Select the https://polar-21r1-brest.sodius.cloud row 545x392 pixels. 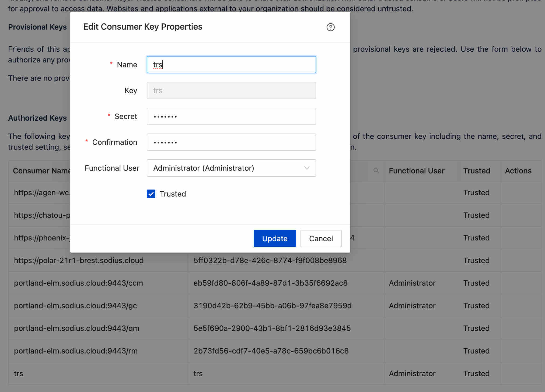coord(275,260)
